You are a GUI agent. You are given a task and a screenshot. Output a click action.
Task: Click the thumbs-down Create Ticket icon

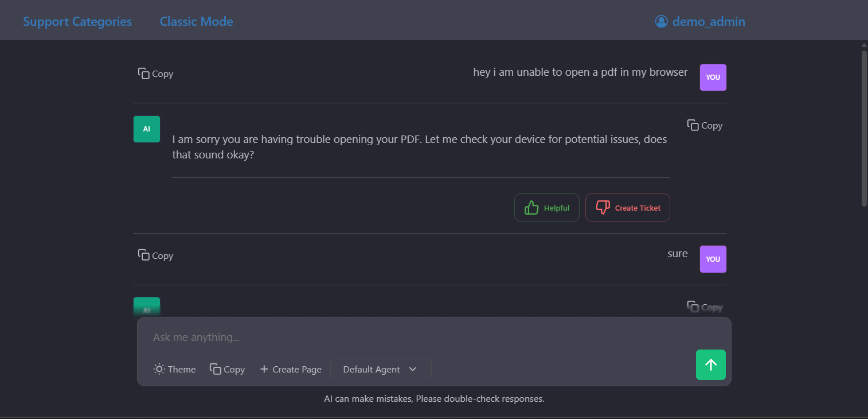point(603,208)
